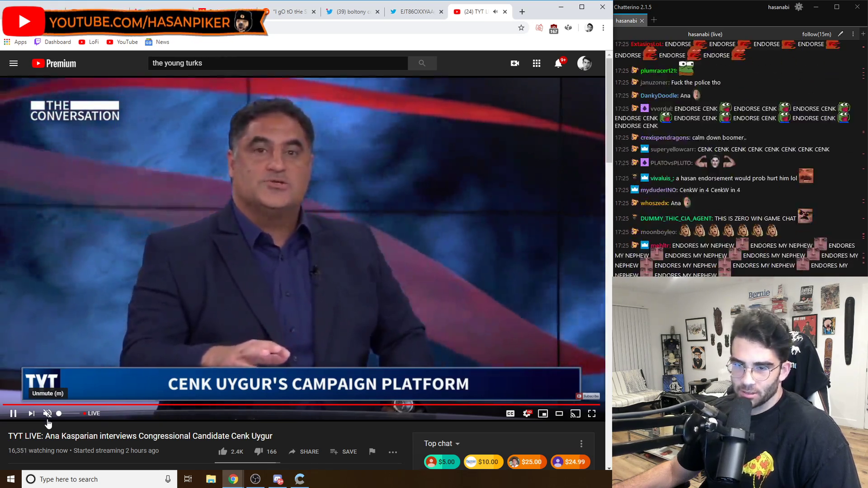Image resolution: width=868 pixels, height=488 pixels.
Task: Open the create video camera icon
Action: (515, 63)
